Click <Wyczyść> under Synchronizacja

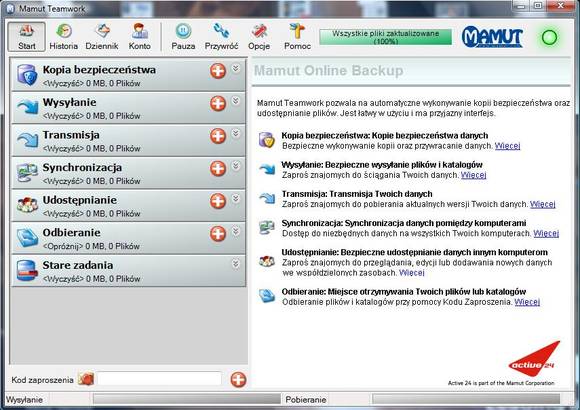click(63, 181)
